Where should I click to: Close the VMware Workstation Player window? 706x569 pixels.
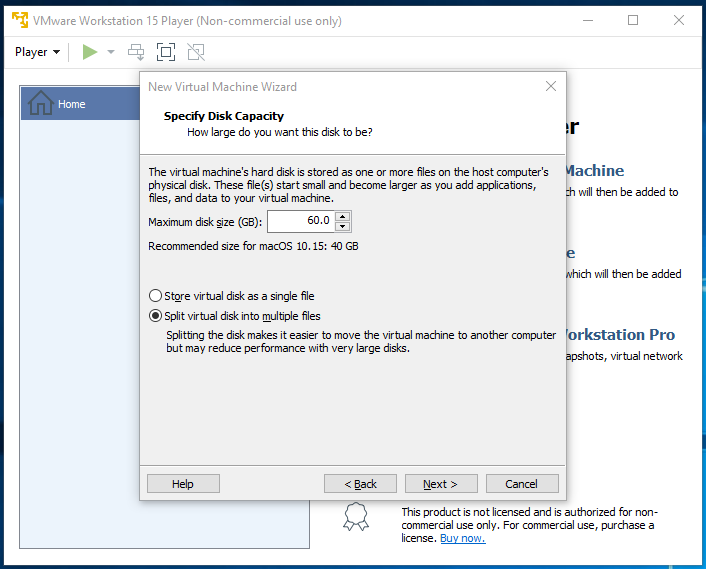click(679, 20)
